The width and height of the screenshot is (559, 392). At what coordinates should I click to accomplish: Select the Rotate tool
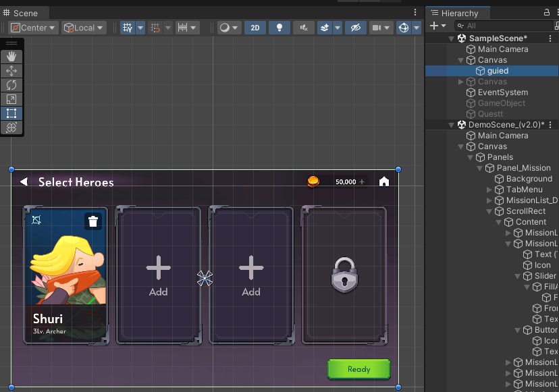pos(11,85)
